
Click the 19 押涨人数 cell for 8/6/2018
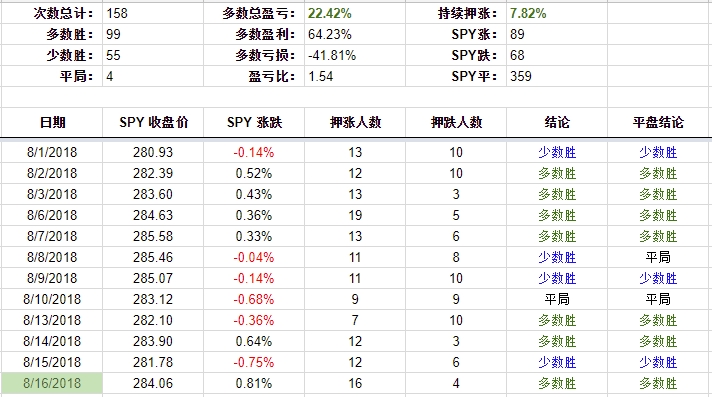[x=355, y=215]
